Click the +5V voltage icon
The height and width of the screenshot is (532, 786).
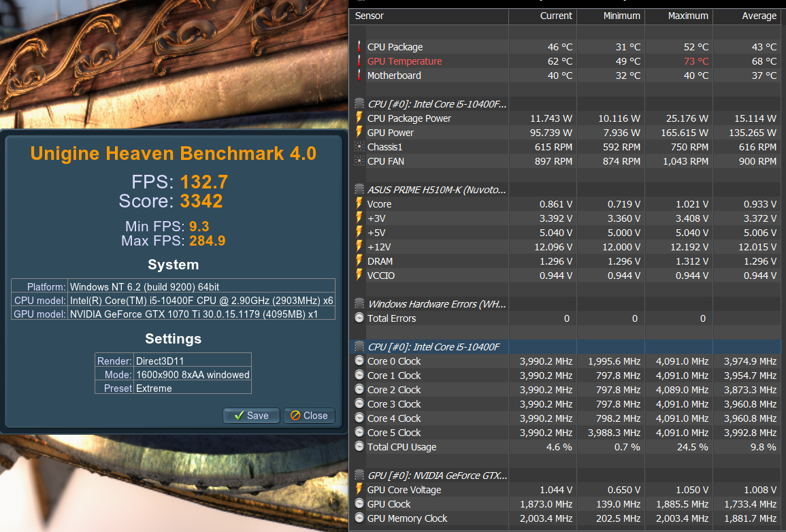coord(359,233)
